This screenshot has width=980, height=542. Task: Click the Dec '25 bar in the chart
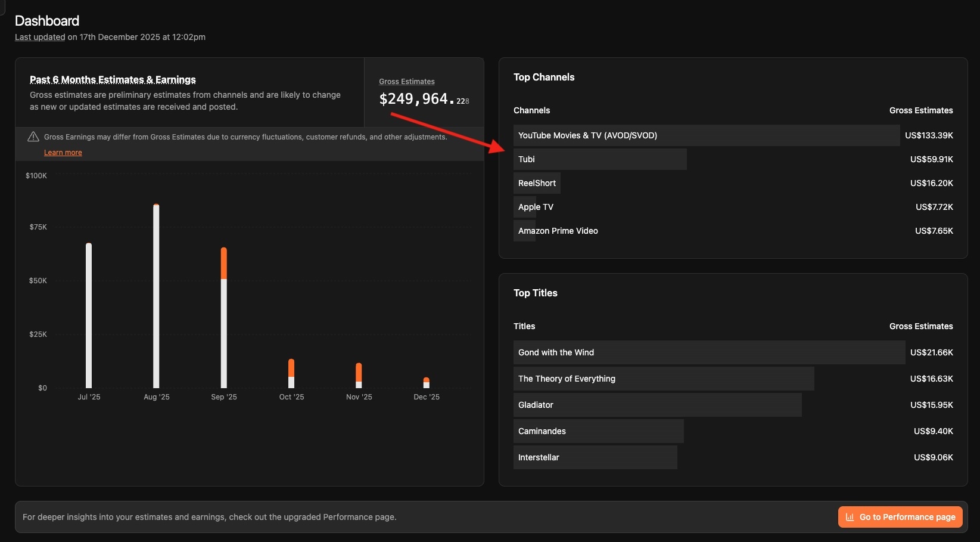pos(427,383)
